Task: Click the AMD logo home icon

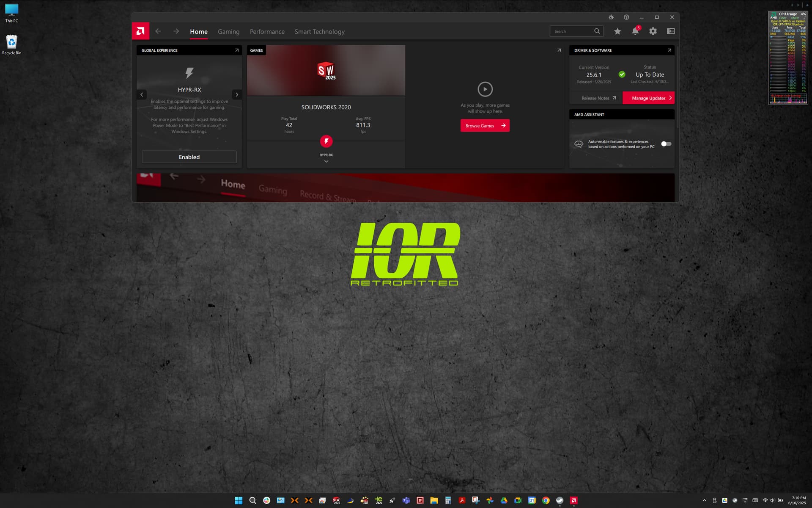Action: pyautogui.click(x=140, y=31)
